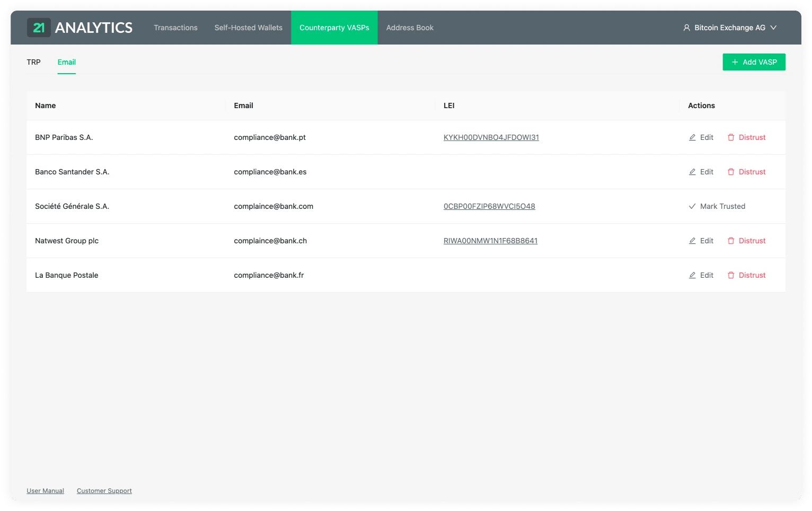Open the Transactions menu
The height and width of the screenshot is (511, 812).
pyautogui.click(x=175, y=28)
